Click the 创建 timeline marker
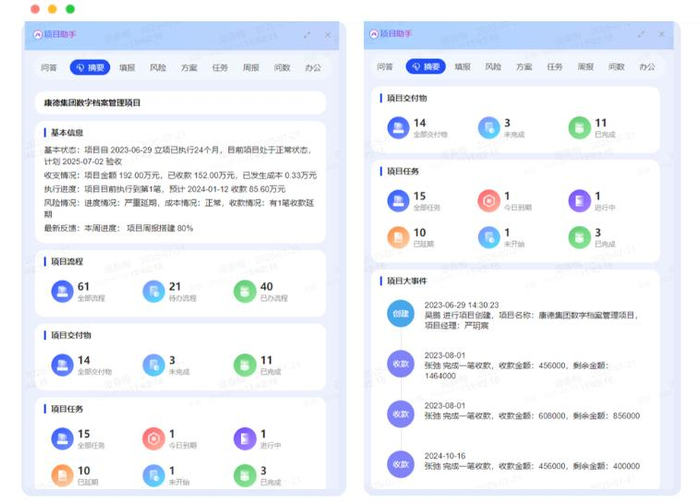 coord(400,314)
